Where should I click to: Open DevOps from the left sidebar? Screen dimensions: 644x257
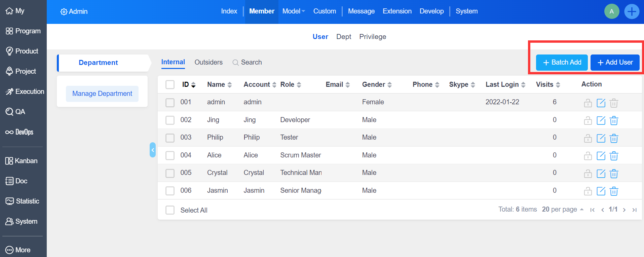[20, 132]
